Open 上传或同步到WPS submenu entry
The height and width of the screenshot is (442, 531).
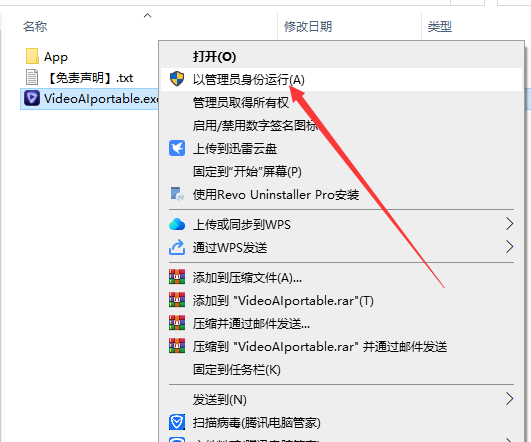point(341,224)
